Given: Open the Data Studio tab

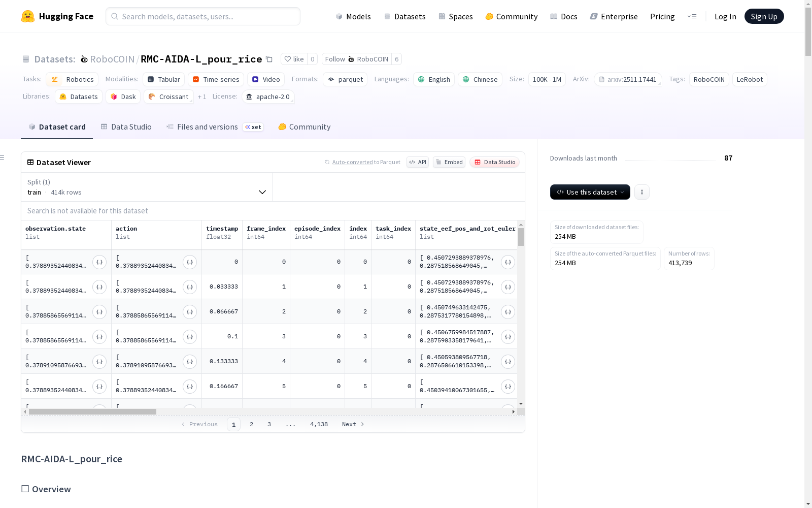Looking at the screenshot, I should tap(126, 127).
